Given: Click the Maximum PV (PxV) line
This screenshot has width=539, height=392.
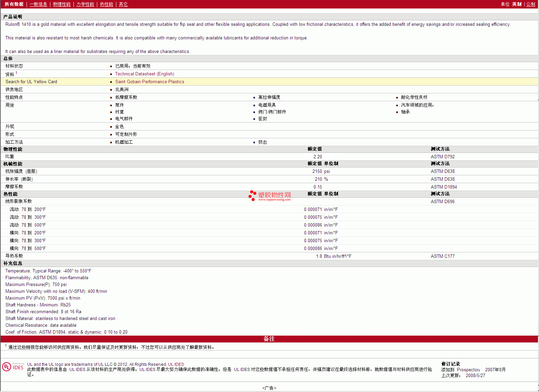Looking at the screenshot, I should [x=43, y=298].
